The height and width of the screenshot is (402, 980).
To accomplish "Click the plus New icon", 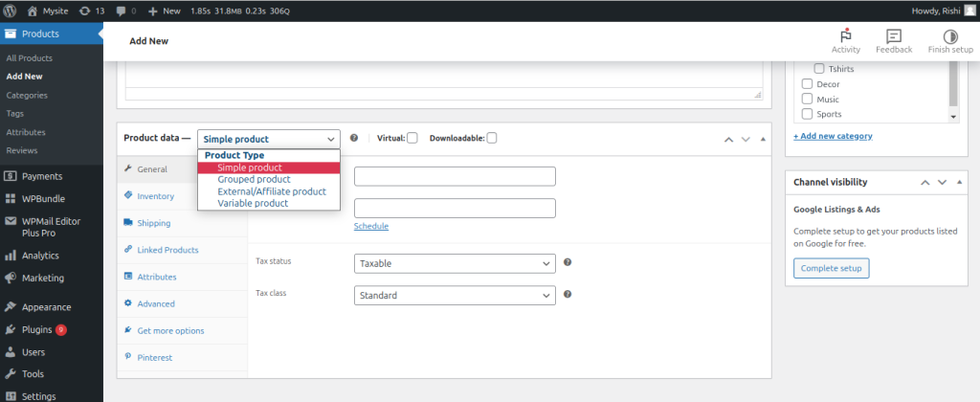I will point(152,11).
